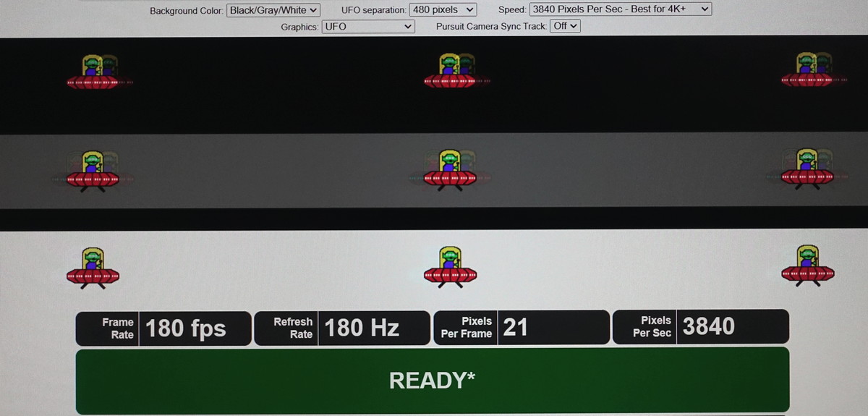Click the Frame Rate label
This screenshot has width=868, height=416.
(118, 328)
